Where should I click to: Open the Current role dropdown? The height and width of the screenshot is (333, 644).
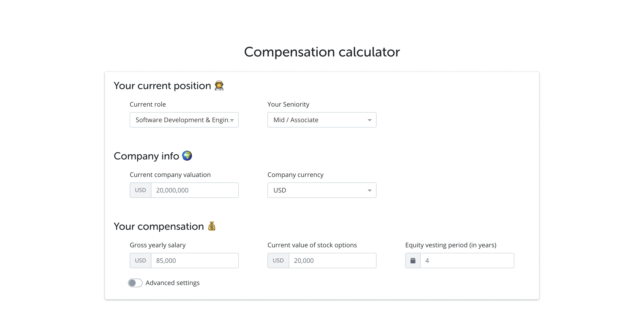coord(184,120)
